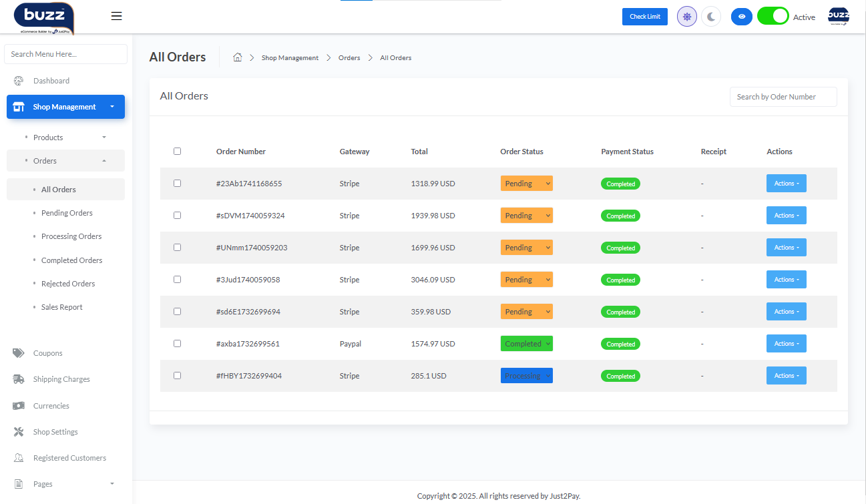Check the select-all orders checkbox in header
The image size is (866, 504).
[x=177, y=152]
